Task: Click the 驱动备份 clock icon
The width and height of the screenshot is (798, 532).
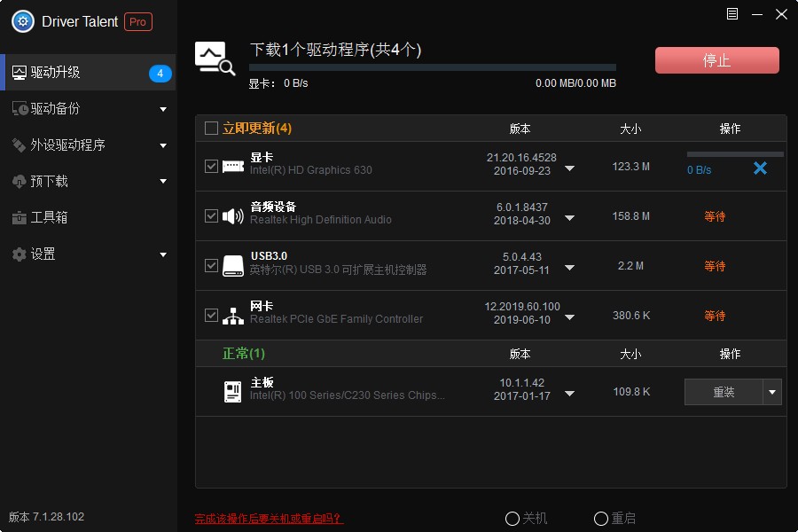Action: coord(20,108)
